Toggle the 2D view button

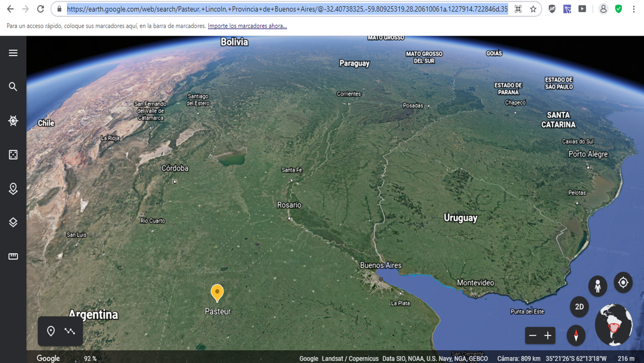click(579, 307)
